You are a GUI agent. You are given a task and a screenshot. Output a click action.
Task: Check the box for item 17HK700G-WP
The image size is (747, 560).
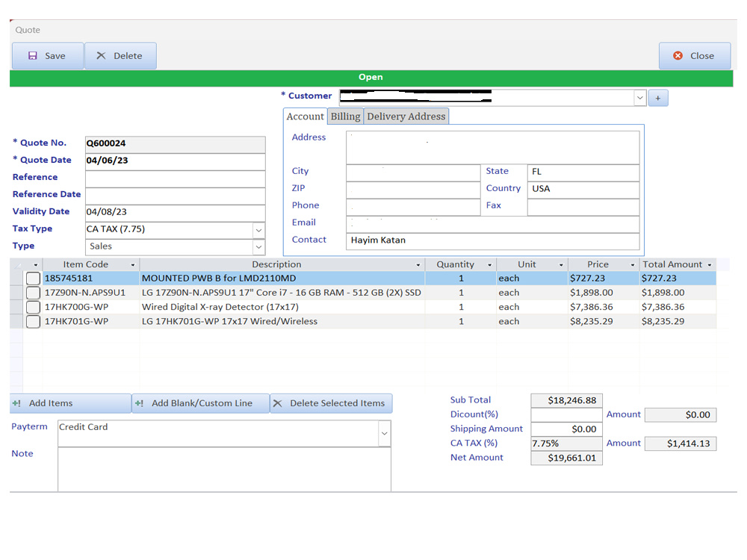point(33,307)
